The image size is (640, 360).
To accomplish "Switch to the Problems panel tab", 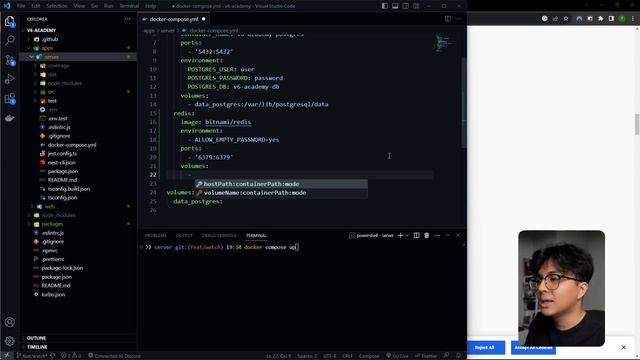I will pyautogui.click(x=156, y=236).
